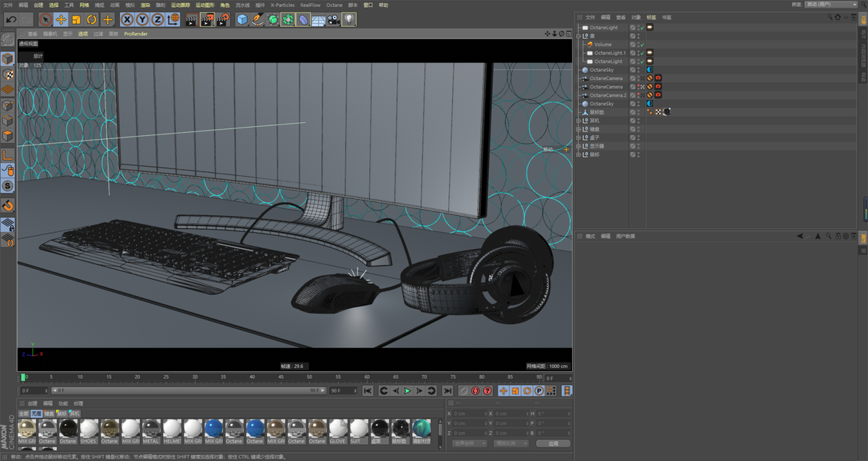Click the timeline preview range slider bar
868x461 pixels.
coord(188,391)
